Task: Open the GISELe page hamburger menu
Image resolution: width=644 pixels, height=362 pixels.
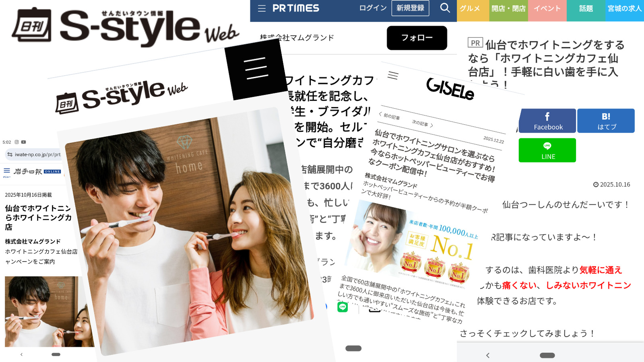Action: pyautogui.click(x=393, y=75)
